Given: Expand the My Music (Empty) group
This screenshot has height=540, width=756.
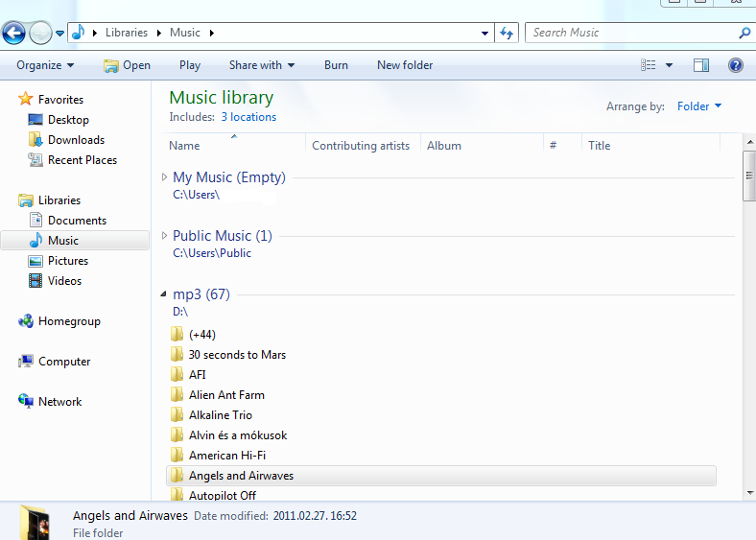Looking at the screenshot, I should pyautogui.click(x=164, y=177).
